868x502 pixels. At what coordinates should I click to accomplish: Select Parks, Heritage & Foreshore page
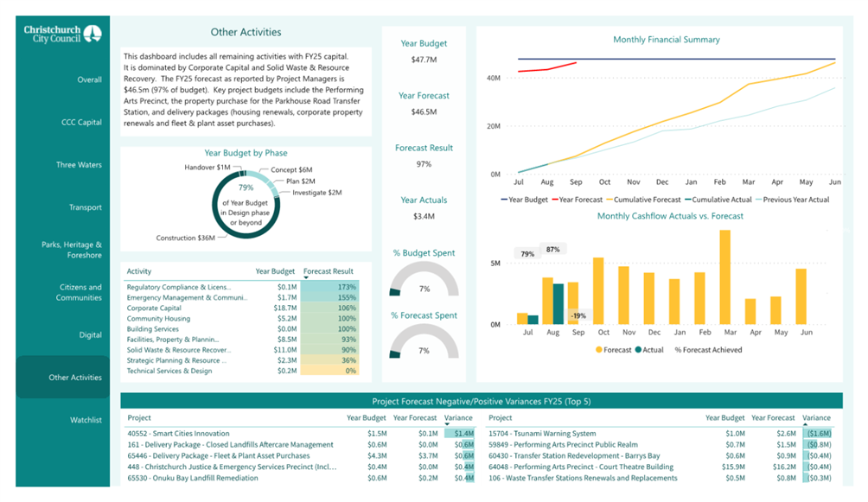click(72, 250)
